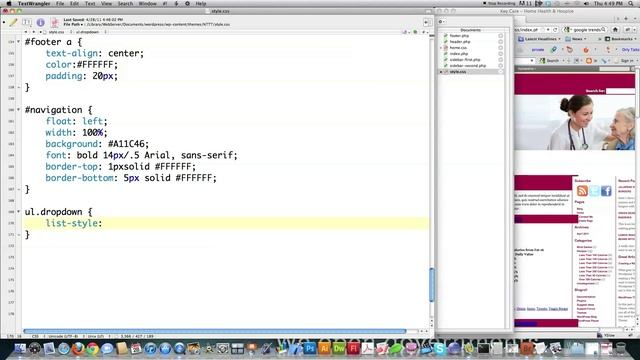Open the File menu
640x360 pixels.
(60, 3)
